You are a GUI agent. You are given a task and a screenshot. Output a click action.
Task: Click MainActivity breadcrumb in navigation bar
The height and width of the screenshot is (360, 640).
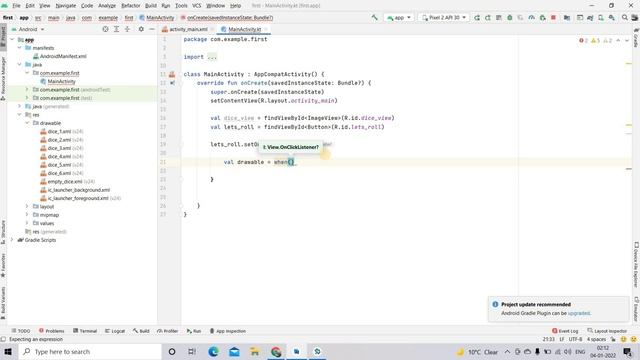pyautogui.click(x=157, y=18)
